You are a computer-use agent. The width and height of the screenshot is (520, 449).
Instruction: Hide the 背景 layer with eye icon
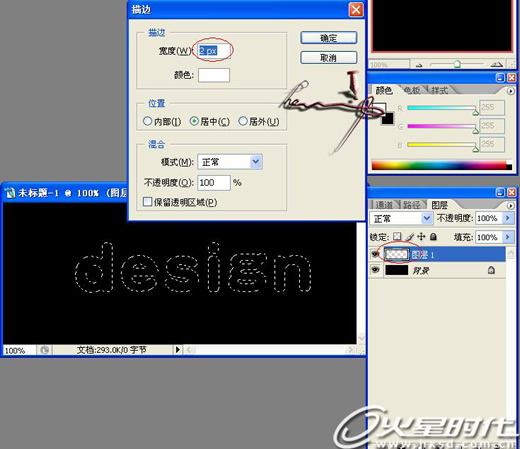pyautogui.click(x=375, y=270)
